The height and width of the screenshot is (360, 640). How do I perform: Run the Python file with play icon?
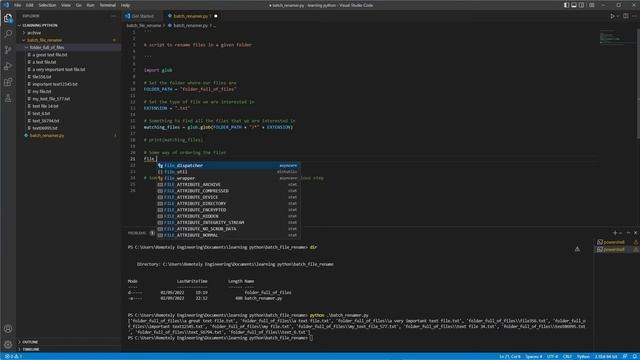(612, 16)
